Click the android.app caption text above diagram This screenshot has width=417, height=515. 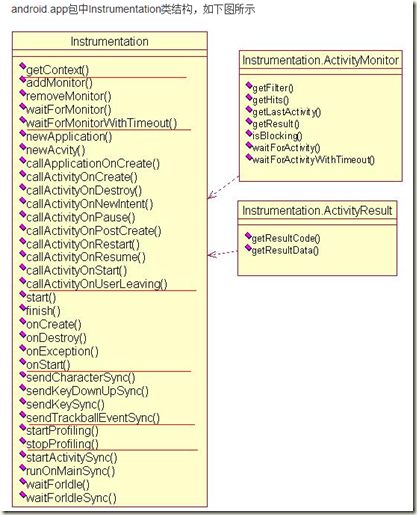tap(133, 9)
